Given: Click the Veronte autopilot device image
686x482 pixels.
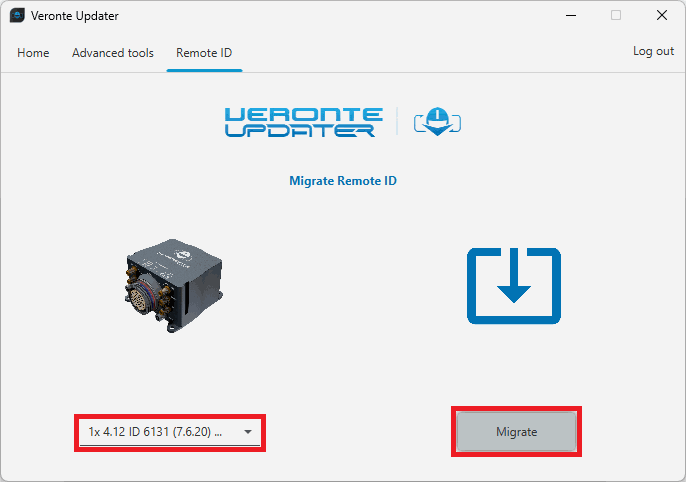Looking at the screenshot, I should point(174,286).
